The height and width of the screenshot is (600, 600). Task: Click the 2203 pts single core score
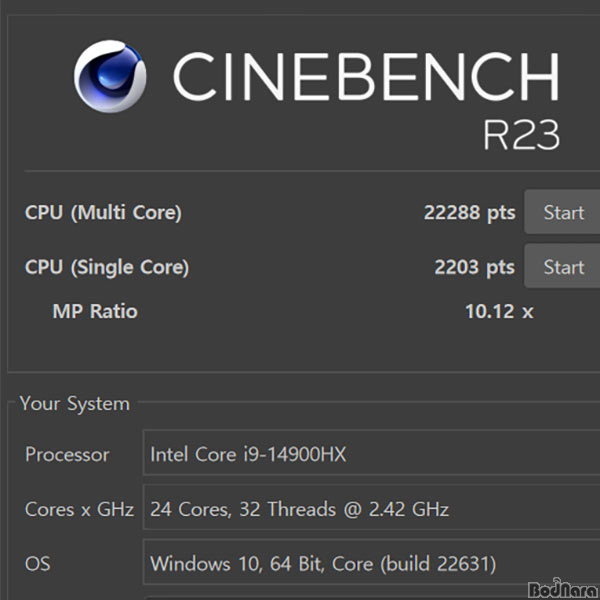coord(474,267)
